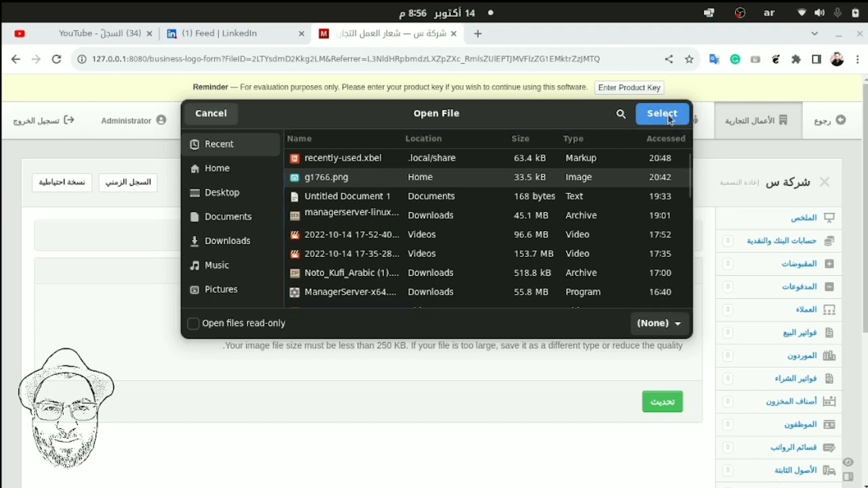Viewport: 868px width, 488px height.
Task: Click the Enter Product Key button
Action: pyautogui.click(x=629, y=87)
